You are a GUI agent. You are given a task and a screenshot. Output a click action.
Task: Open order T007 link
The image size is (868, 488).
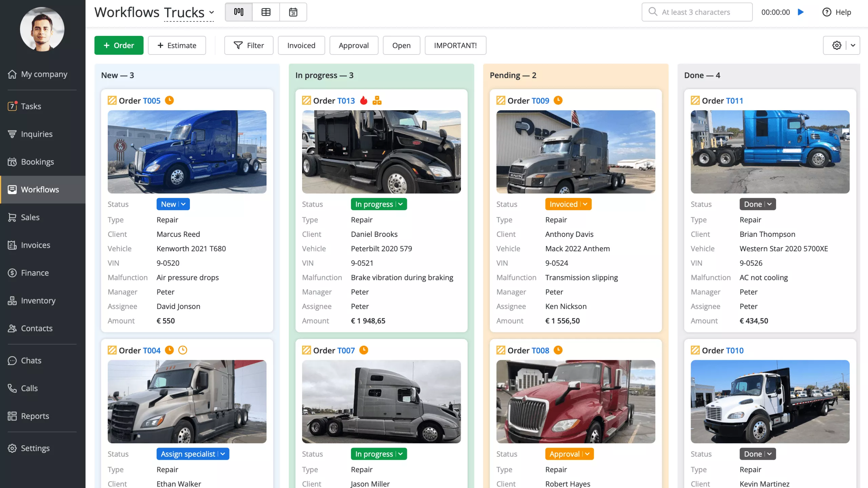[346, 350]
